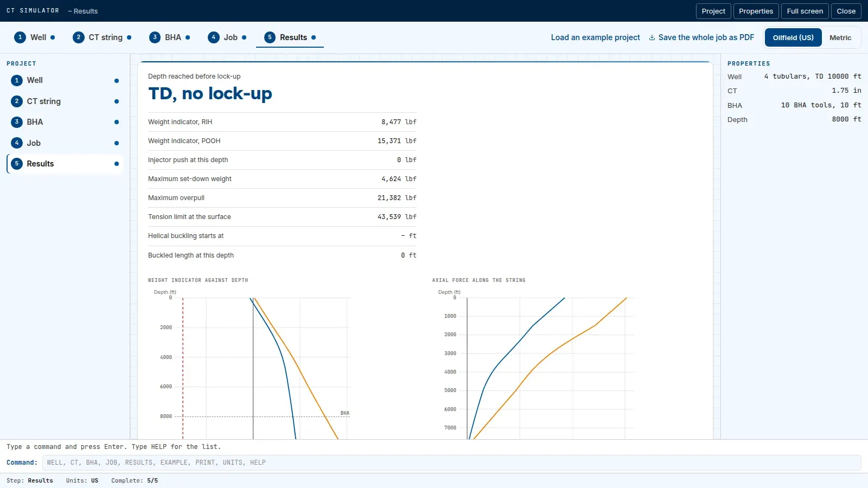
Task: Click the Close button in header
Action: point(846,11)
